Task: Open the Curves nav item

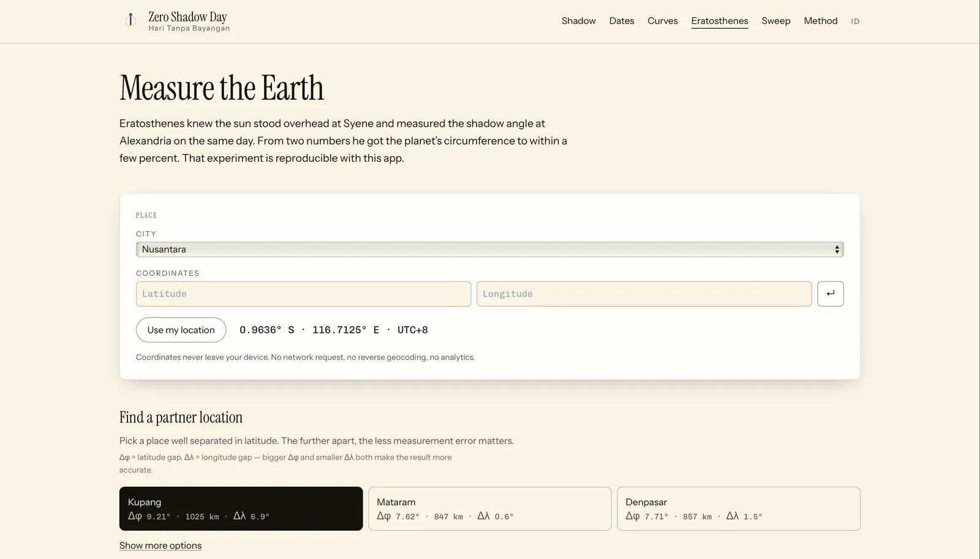Action: pos(663,21)
